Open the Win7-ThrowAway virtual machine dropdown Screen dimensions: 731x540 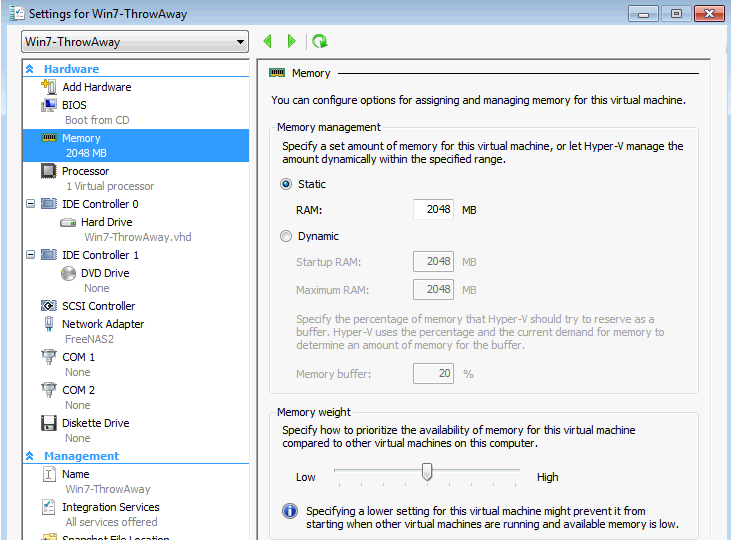click(135, 42)
